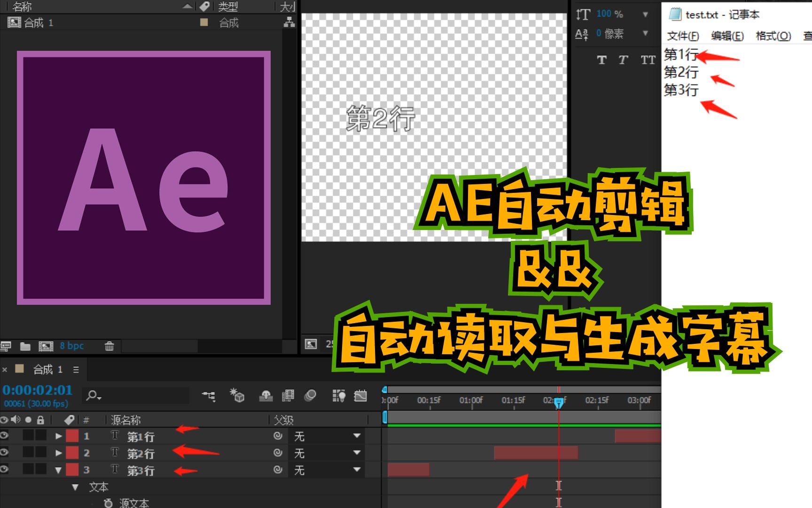Open 文件(F) menu in Notepad
The image size is (812, 508).
point(683,36)
